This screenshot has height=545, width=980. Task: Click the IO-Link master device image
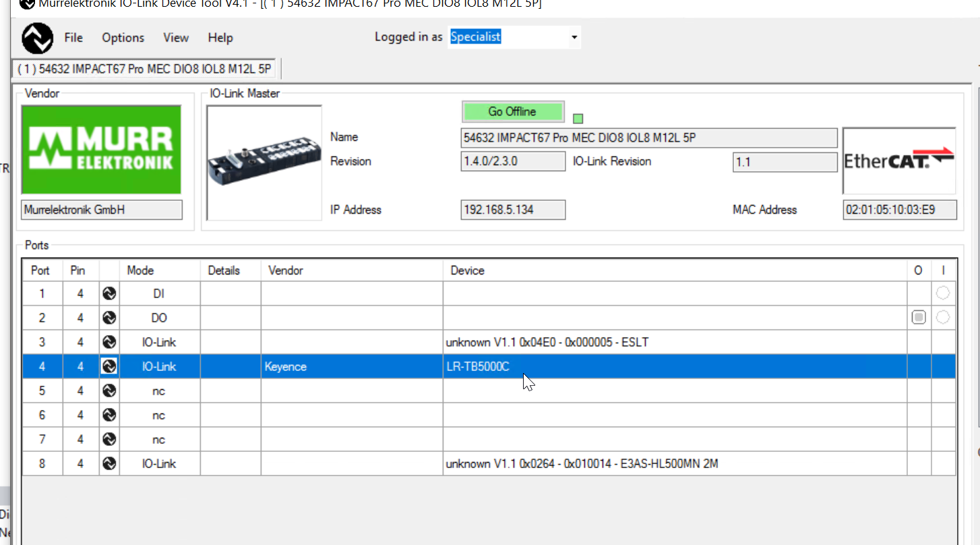click(x=264, y=163)
